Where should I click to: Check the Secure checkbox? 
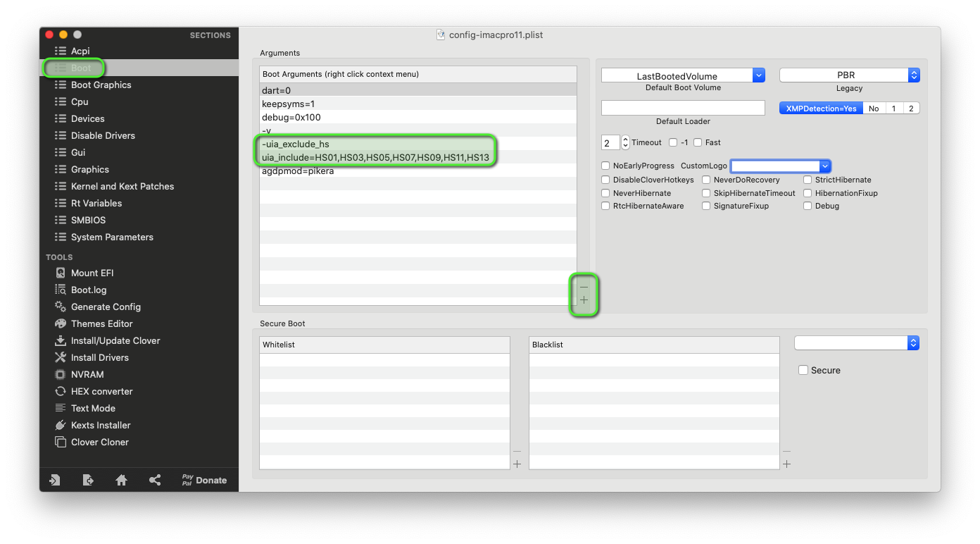pos(803,370)
